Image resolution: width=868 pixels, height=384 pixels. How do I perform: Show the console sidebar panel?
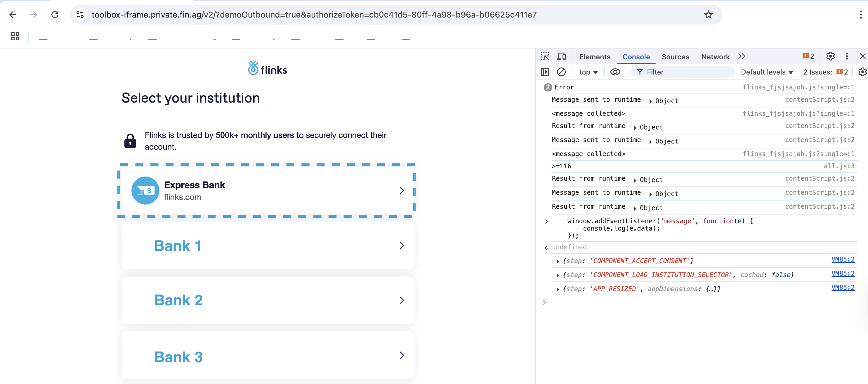click(545, 72)
